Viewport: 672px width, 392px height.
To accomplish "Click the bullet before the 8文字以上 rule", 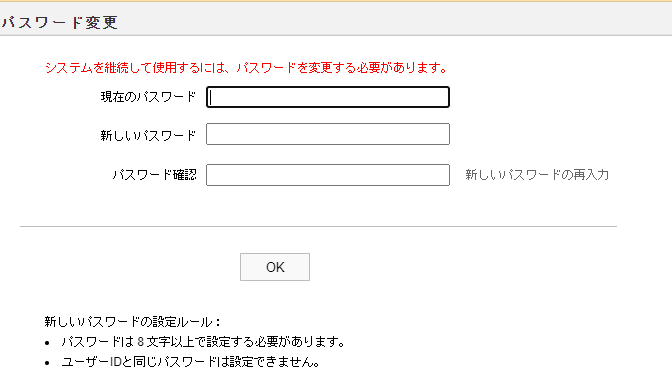I will (47, 343).
